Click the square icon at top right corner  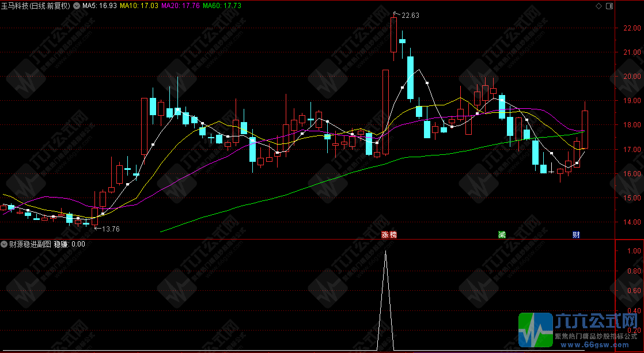click(x=608, y=6)
